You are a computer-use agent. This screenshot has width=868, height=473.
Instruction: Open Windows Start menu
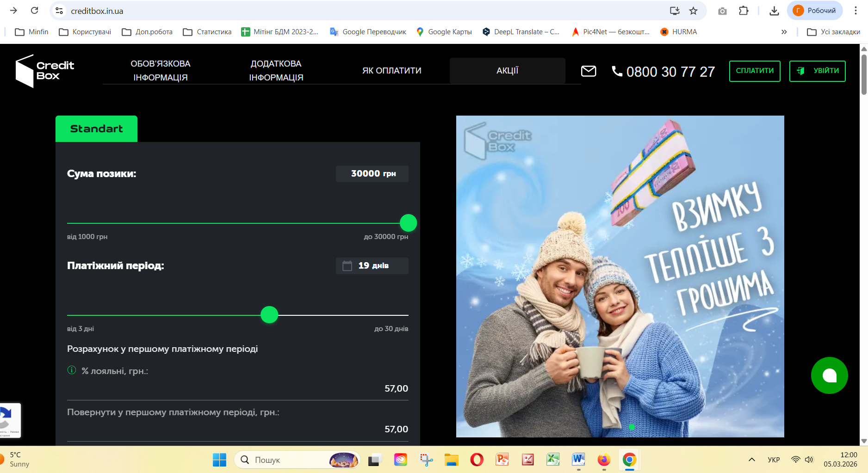point(219,460)
